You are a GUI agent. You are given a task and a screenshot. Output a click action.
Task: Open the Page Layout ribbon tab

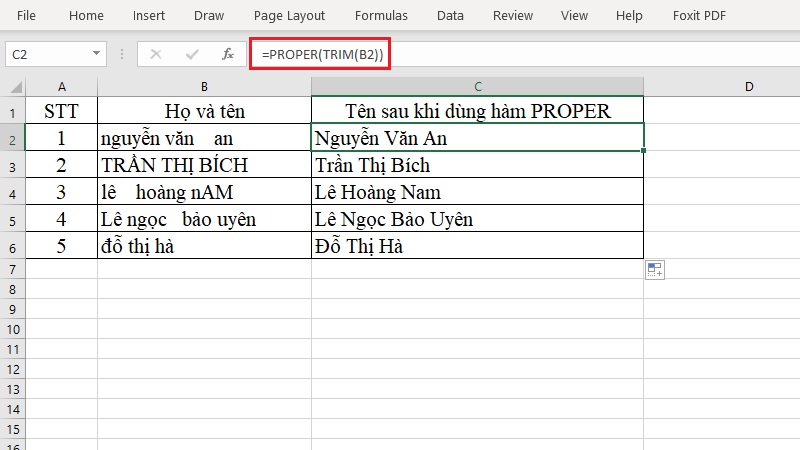pyautogui.click(x=289, y=16)
